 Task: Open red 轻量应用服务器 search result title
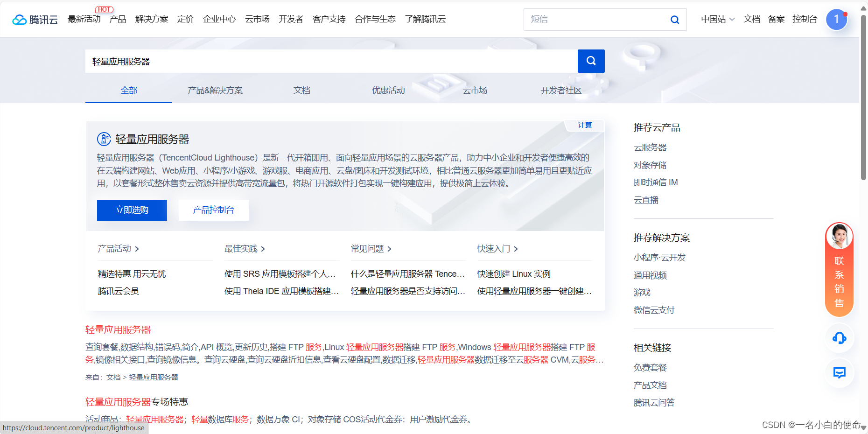click(118, 330)
